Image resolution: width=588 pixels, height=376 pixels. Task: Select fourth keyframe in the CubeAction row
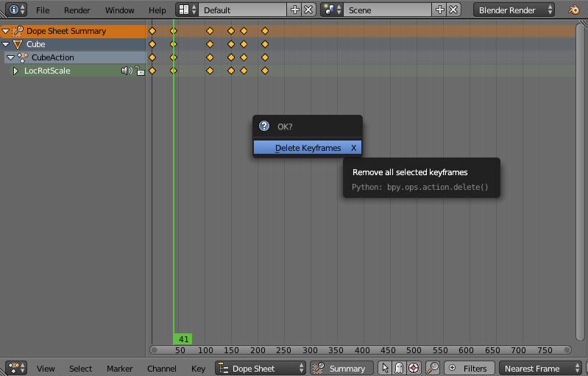[231, 57]
